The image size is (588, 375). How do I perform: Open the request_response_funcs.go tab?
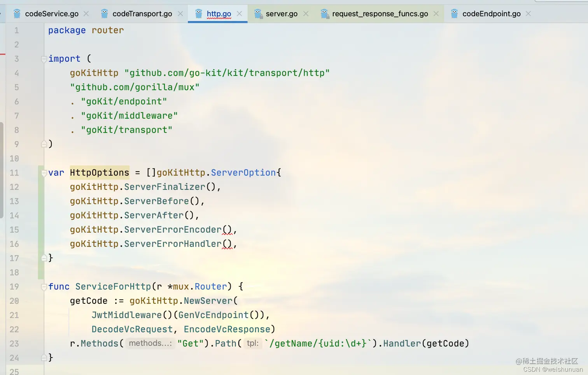380,14
